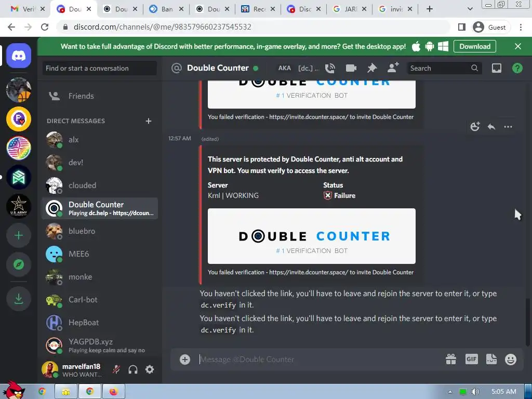Reload the page
This screenshot has height=399, width=532.
45,27
